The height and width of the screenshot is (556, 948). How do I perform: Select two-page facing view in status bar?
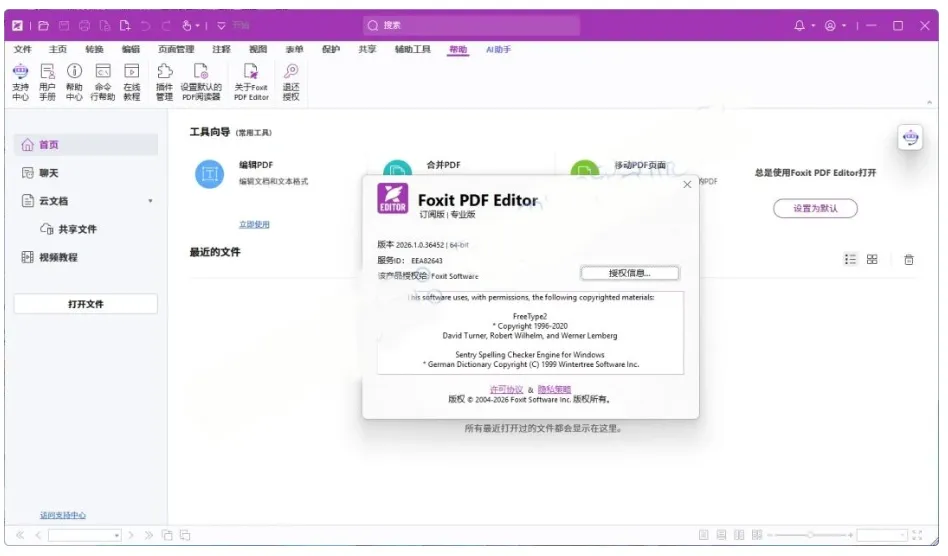[x=739, y=535]
